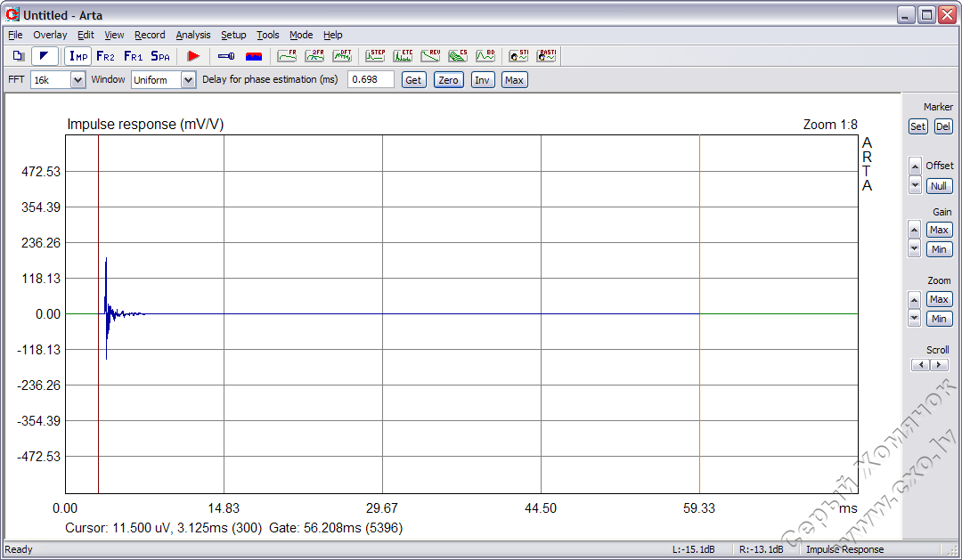
Task: Open the File menu
Action: [15, 35]
